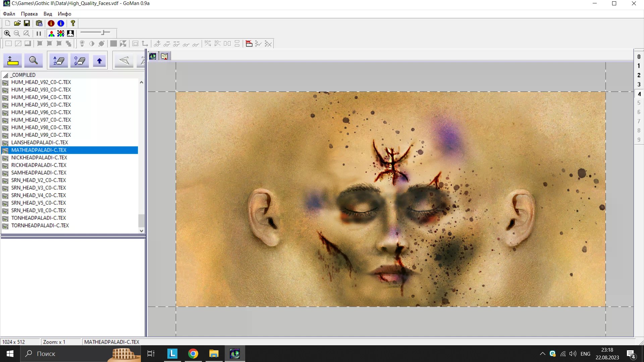Click the Open file folder icon
Viewport: 644px width, 362px height.
point(17,23)
